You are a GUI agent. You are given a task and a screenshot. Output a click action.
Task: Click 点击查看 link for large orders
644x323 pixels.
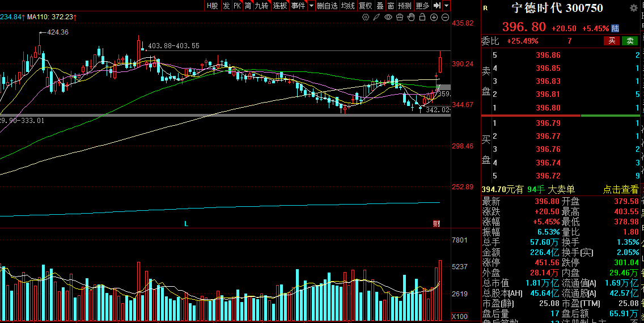(620, 190)
